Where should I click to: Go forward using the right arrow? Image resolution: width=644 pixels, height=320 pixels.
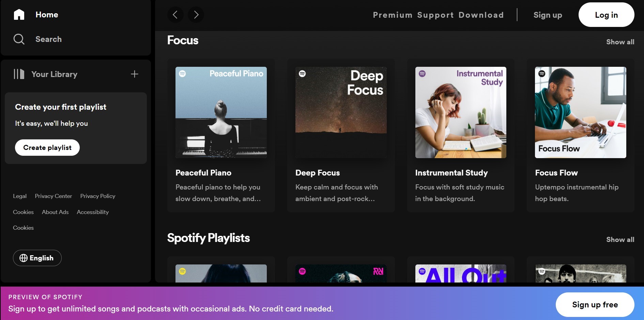point(196,15)
